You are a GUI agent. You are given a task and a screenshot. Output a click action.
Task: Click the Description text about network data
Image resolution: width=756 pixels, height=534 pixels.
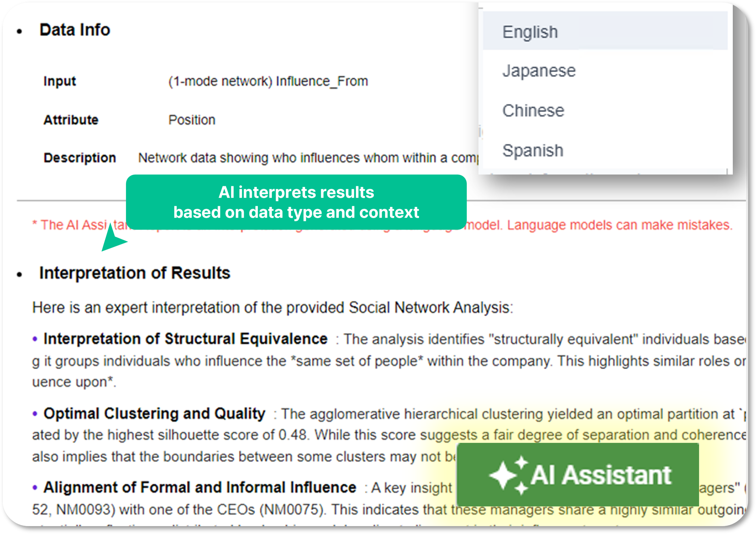[x=308, y=158]
